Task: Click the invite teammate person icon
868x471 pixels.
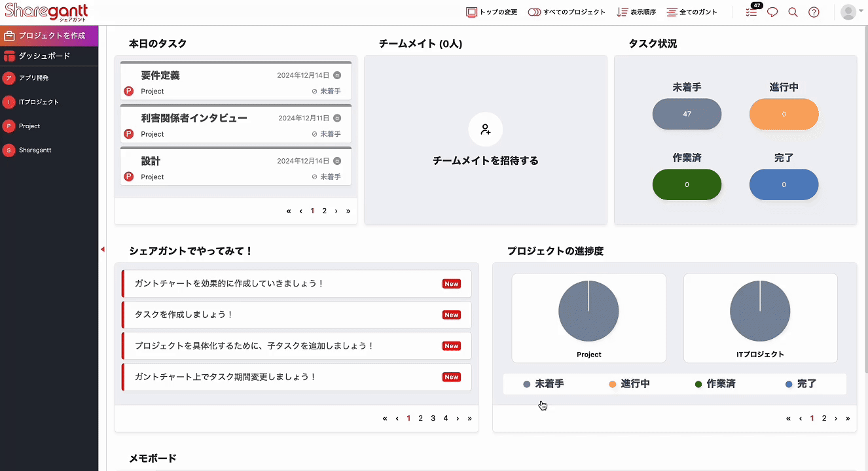Action: click(x=486, y=130)
